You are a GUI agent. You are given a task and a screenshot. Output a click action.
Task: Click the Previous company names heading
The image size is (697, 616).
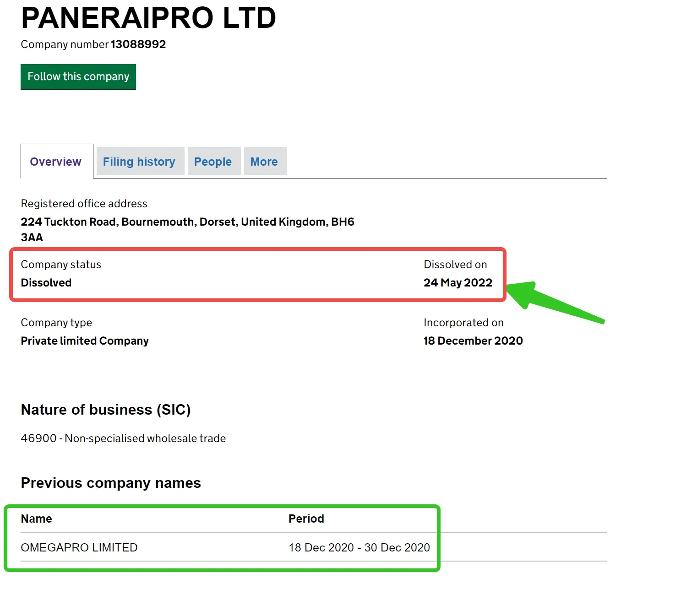[x=111, y=483]
